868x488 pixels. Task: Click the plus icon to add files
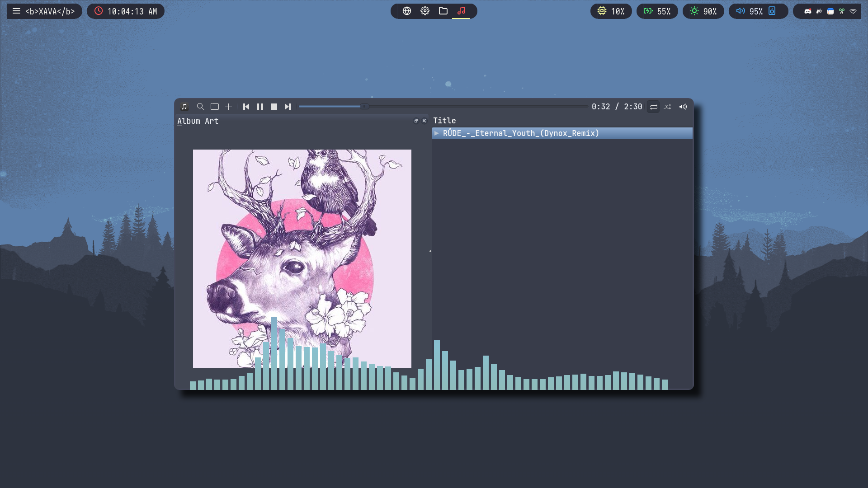pos(228,107)
